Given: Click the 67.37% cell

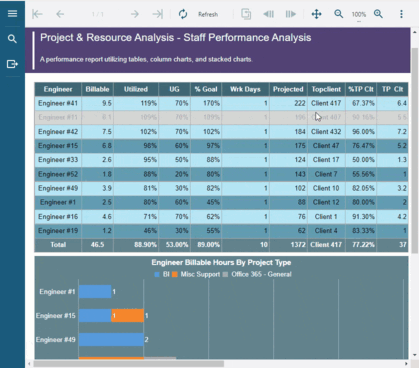Looking at the screenshot, I should pyautogui.click(x=361, y=103).
